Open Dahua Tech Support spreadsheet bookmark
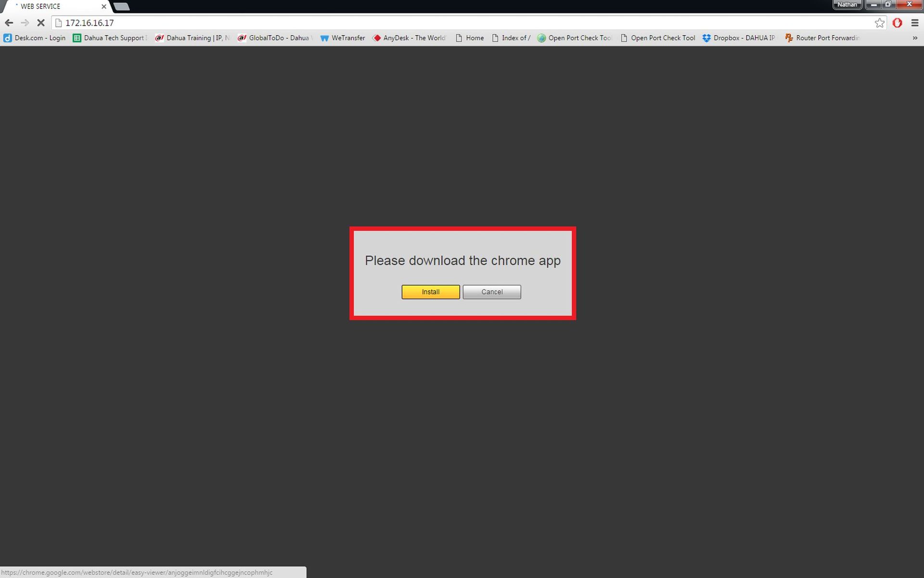Image resolution: width=924 pixels, height=578 pixels. [110, 38]
